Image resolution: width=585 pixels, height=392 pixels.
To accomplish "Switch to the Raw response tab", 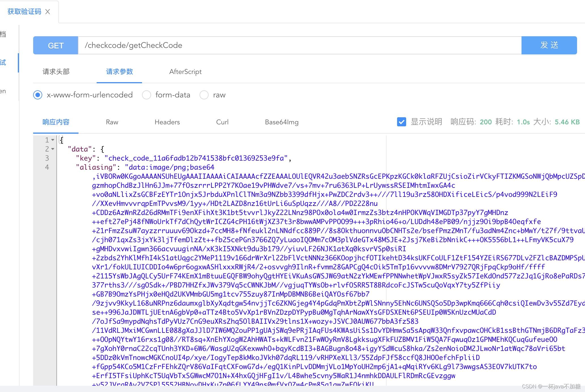I will 112,122.
